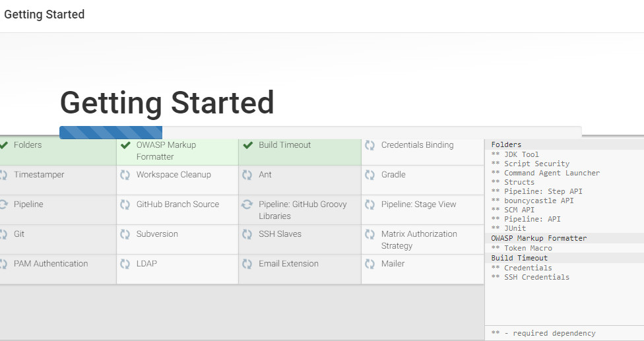Click the Command Agent Launcher log entry

click(x=546, y=173)
